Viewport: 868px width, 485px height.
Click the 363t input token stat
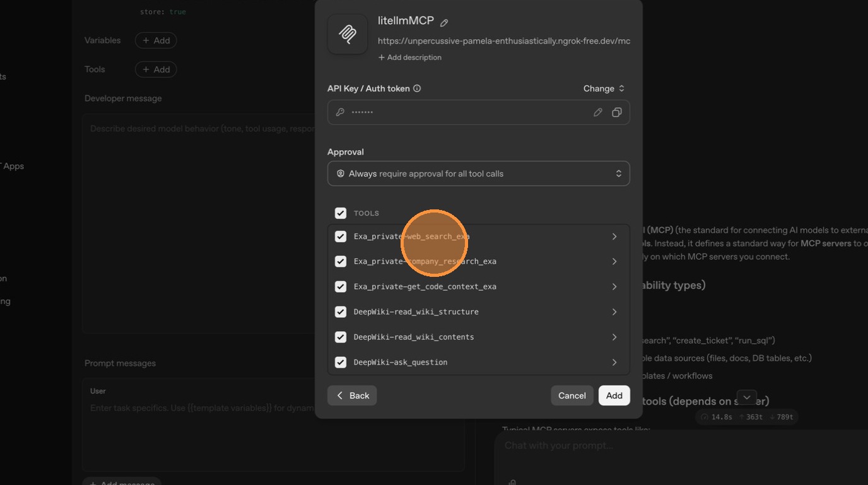(751, 417)
